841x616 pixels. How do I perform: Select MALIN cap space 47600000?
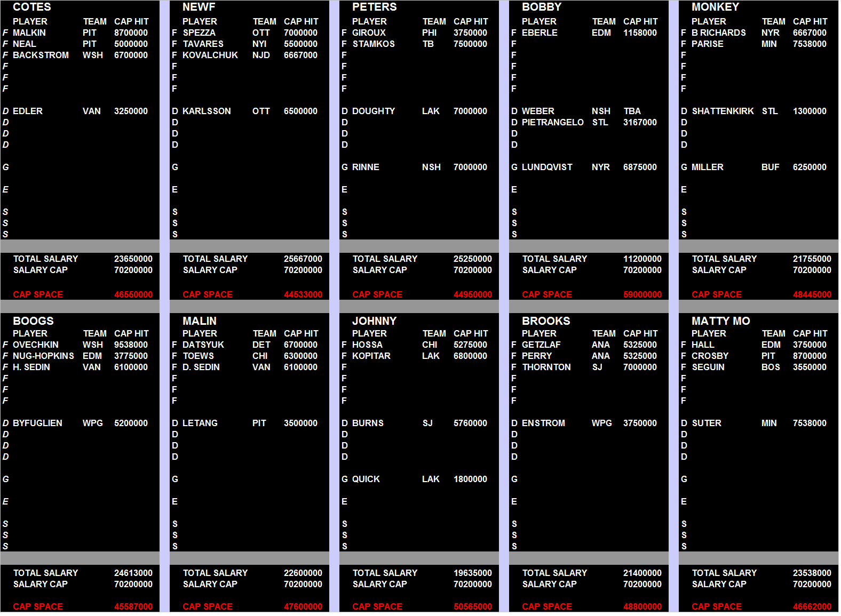303,606
